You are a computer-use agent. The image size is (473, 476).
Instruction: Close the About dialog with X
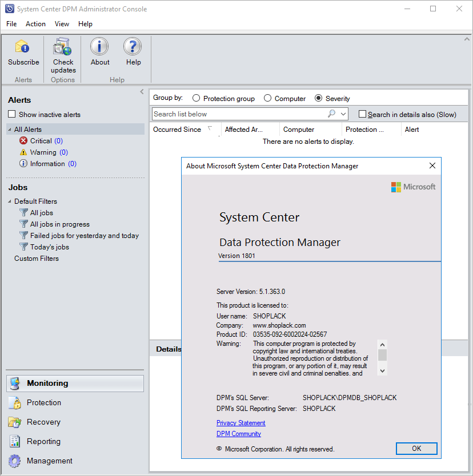432,166
